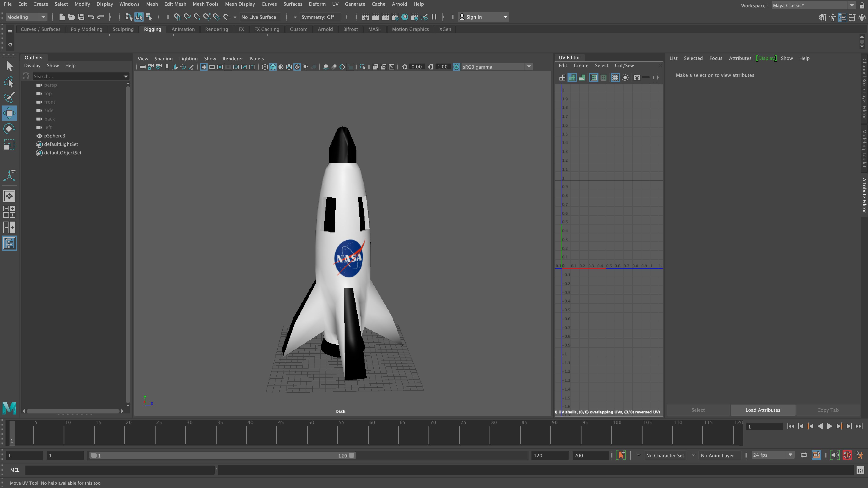This screenshot has height=488, width=868.
Task: Choose the Paint selection tool
Action: [x=10, y=97]
